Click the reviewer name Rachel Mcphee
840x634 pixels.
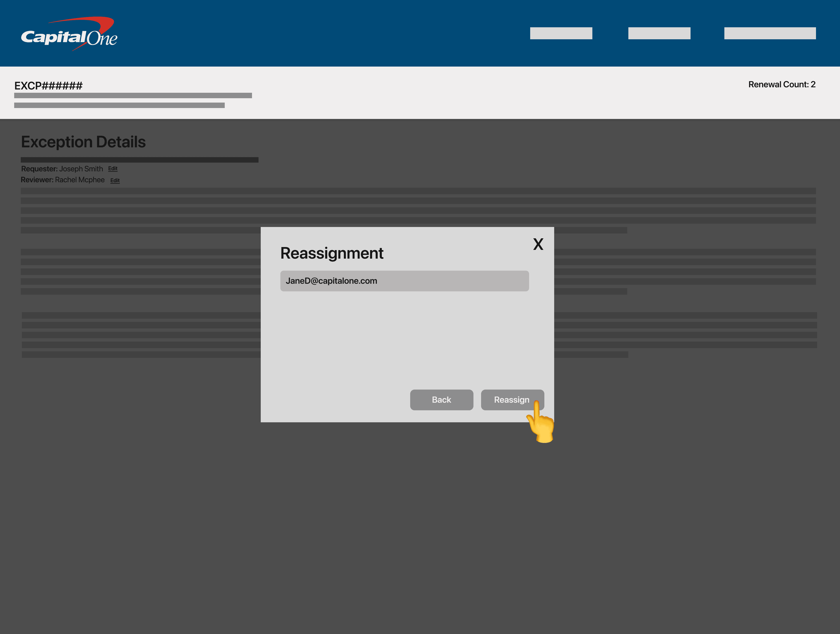(x=80, y=180)
